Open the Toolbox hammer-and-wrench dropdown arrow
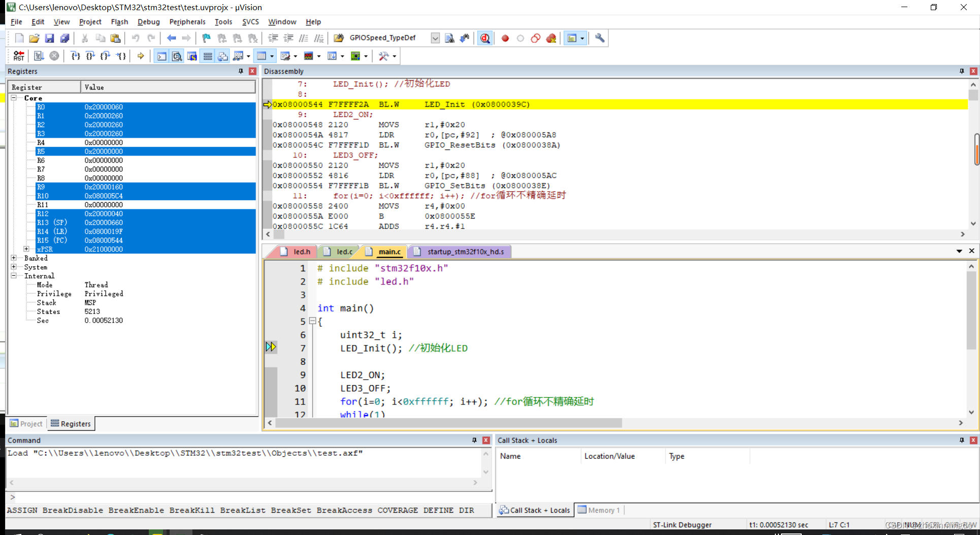Image resolution: width=980 pixels, height=535 pixels. pyautogui.click(x=395, y=56)
